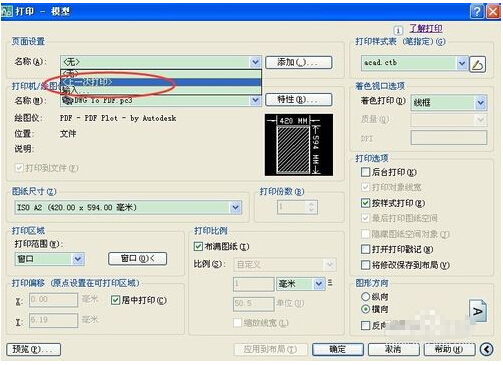Toggle the 反向打印 checkbox
503x365 pixels.
pos(366,325)
